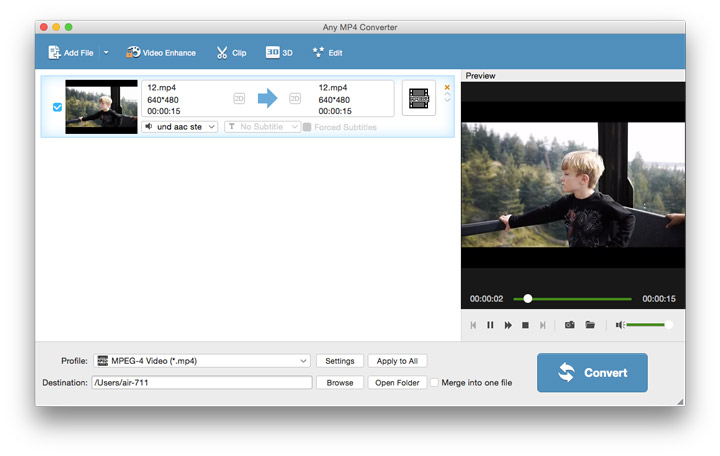The height and width of the screenshot is (456, 720).
Task: Move file up in list
Action: pos(447,94)
